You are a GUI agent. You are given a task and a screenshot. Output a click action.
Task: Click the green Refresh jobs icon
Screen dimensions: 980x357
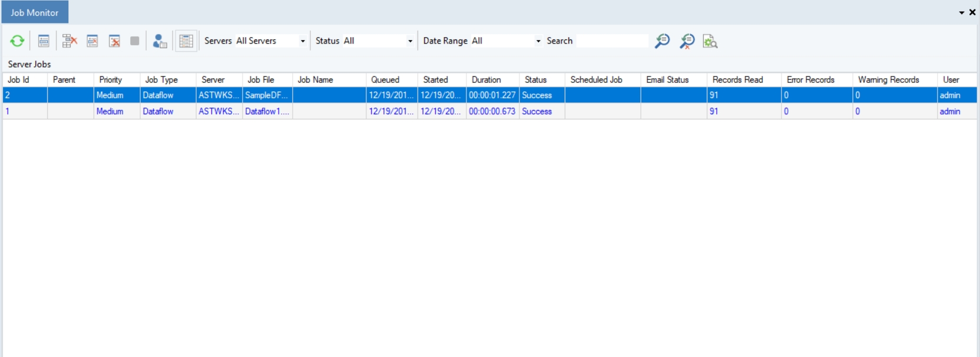tap(17, 41)
